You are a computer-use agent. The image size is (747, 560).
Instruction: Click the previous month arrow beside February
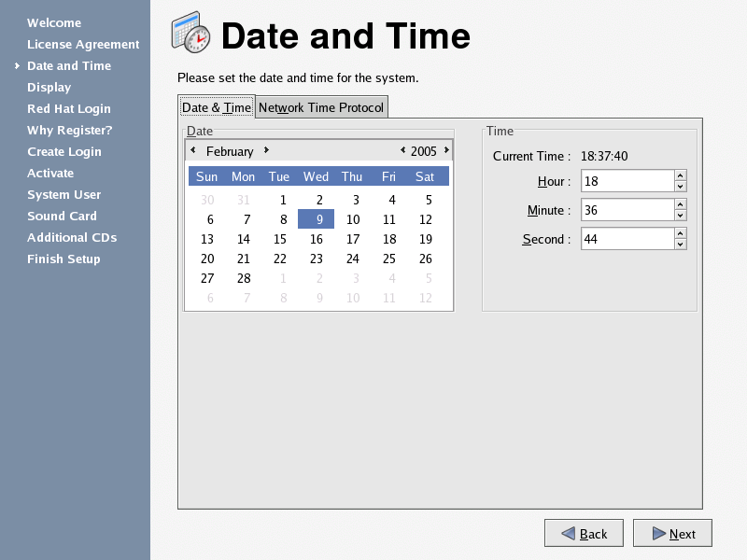pyautogui.click(x=192, y=150)
